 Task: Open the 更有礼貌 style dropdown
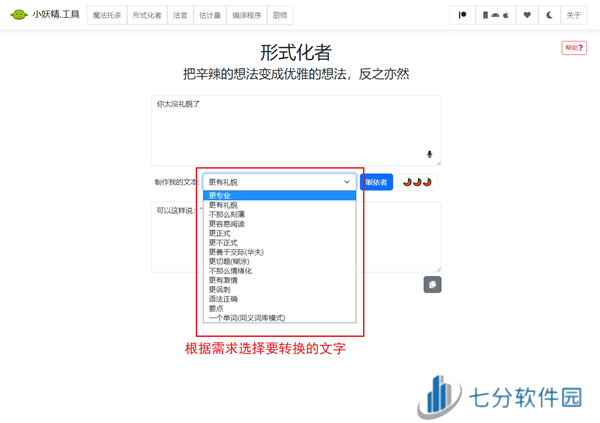pos(279,182)
